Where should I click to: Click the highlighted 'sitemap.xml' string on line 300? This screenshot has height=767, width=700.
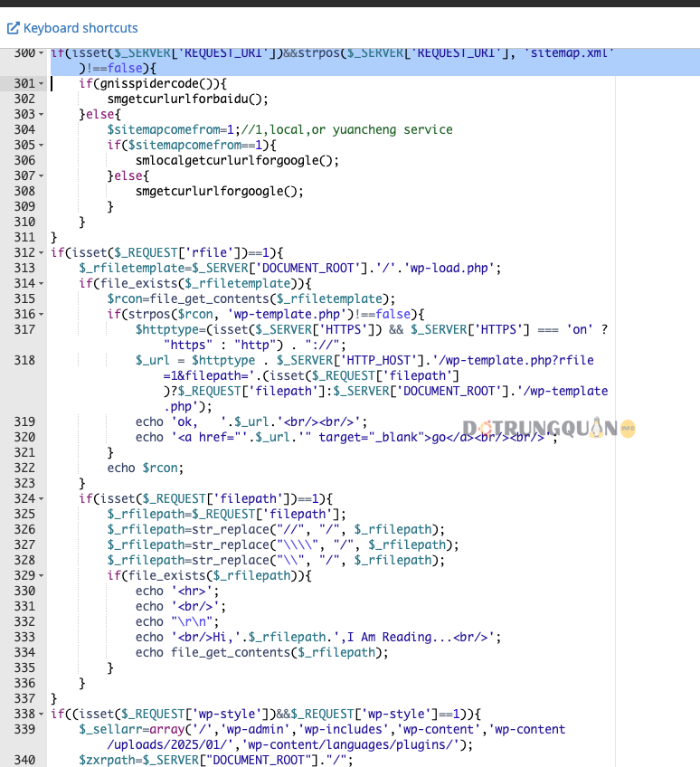tap(569, 52)
